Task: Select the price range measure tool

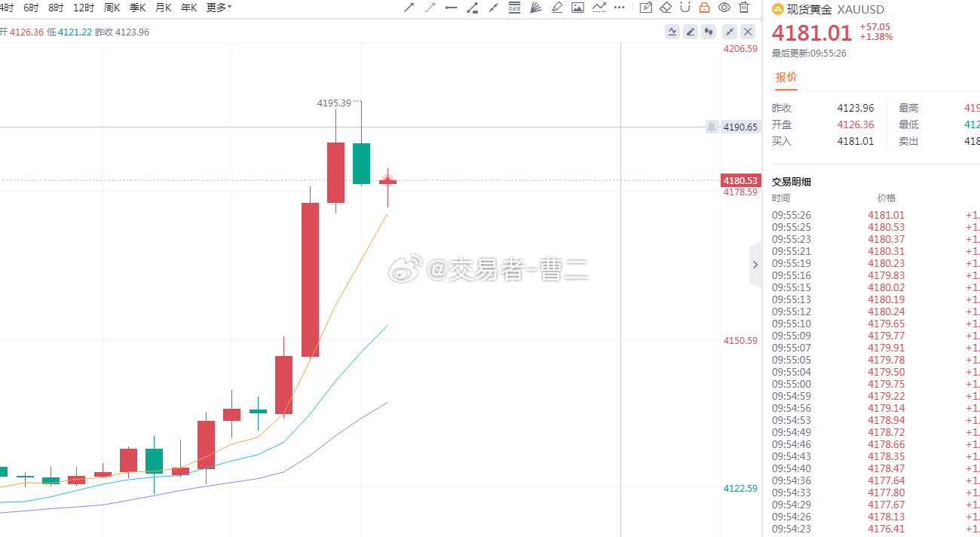Action: click(473, 8)
